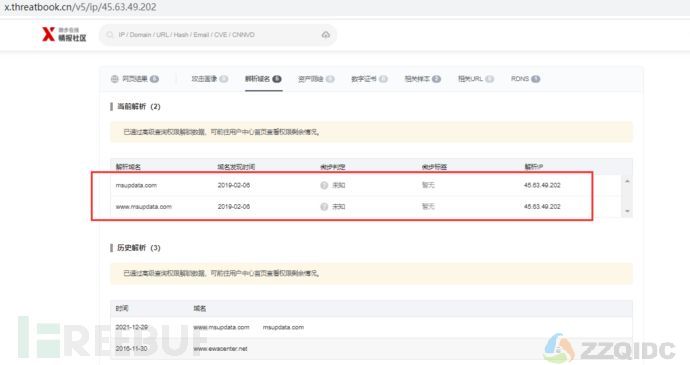Click the count badge on RDNS tab
The width and height of the screenshot is (690, 365).
pyautogui.click(x=536, y=79)
